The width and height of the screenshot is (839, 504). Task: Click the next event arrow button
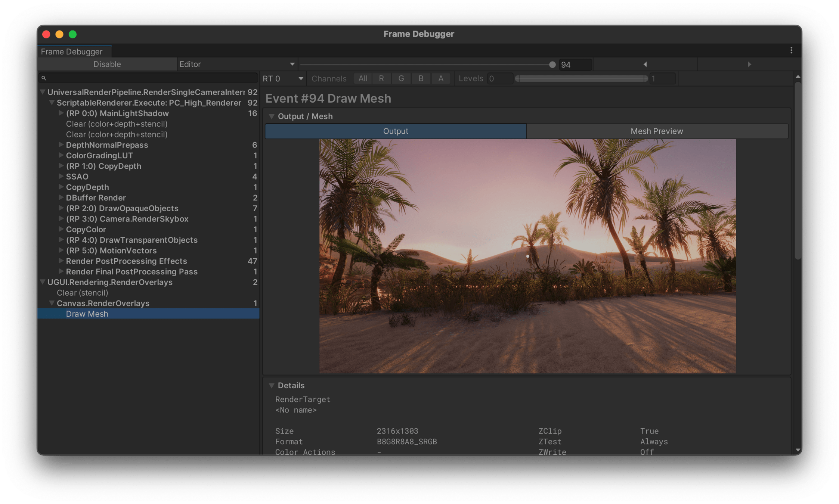point(749,64)
